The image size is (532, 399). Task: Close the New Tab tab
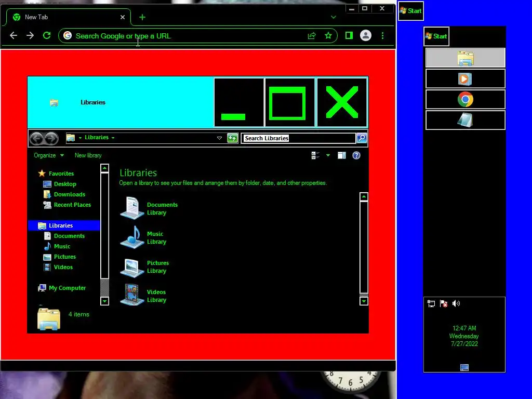[123, 17]
